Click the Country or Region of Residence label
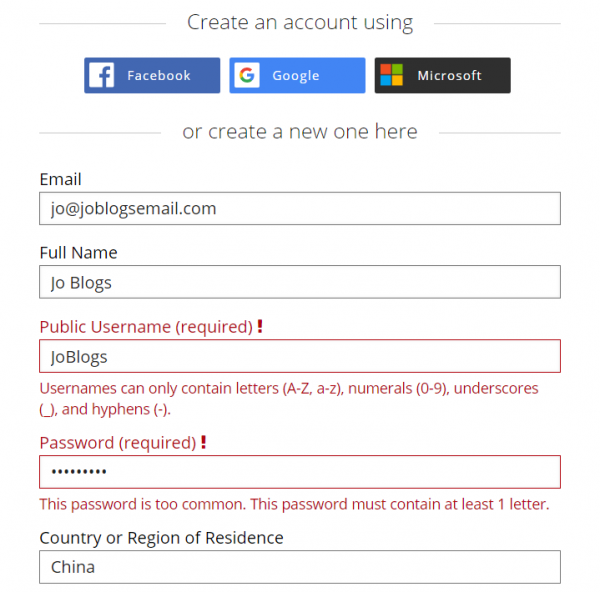Image resolution: width=600 pixels, height=592 pixels. (x=161, y=538)
